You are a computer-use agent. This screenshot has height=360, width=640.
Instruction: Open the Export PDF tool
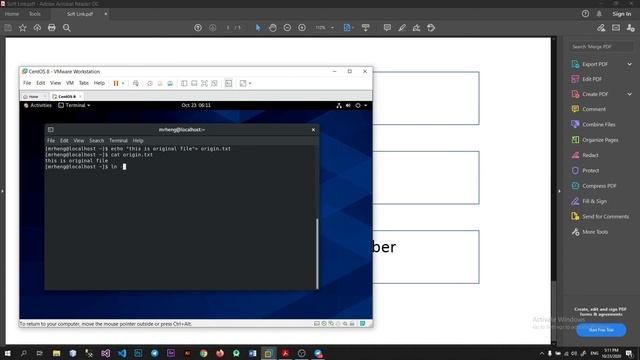tap(595, 64)
